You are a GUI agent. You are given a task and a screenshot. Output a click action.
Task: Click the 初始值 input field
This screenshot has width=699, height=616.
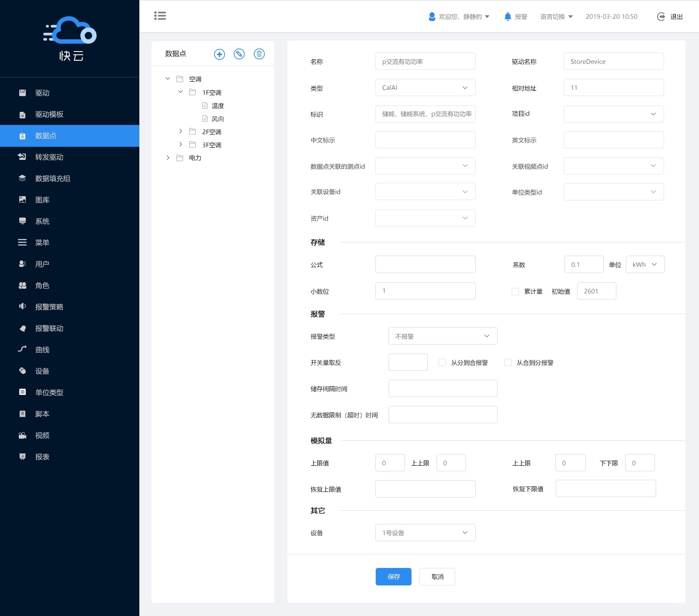[x=596, y=291]
